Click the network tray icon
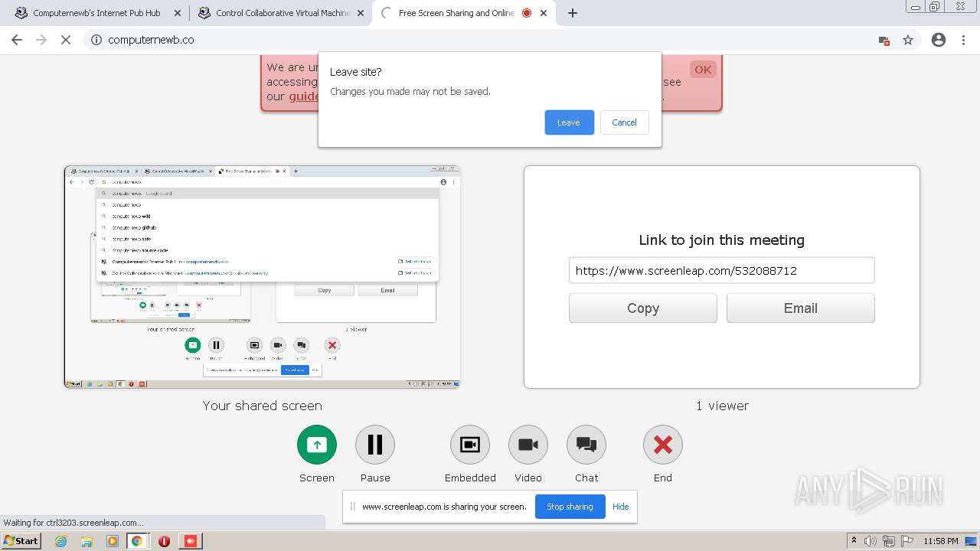Image resolution: width=980 pixels, height=551 pixels. [x=889, y=541]
